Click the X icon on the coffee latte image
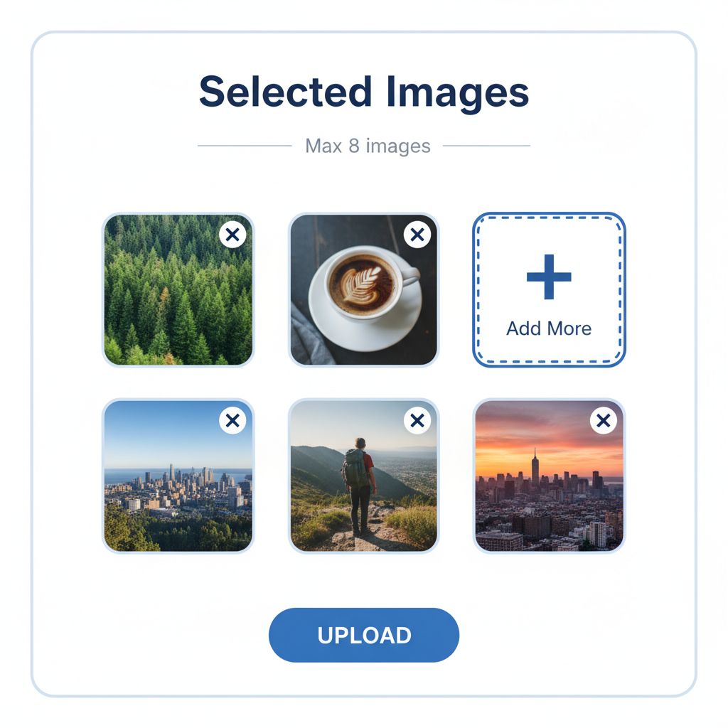Screen dimensions: 728x728 (x=417, y=235)
